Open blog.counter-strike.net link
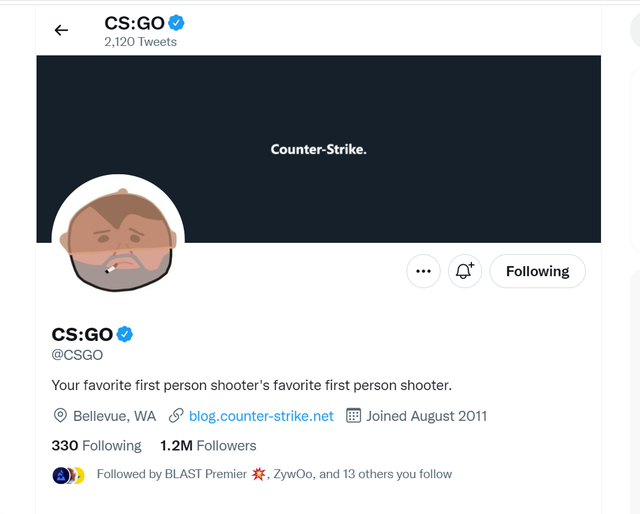 (x=261, y=416)
